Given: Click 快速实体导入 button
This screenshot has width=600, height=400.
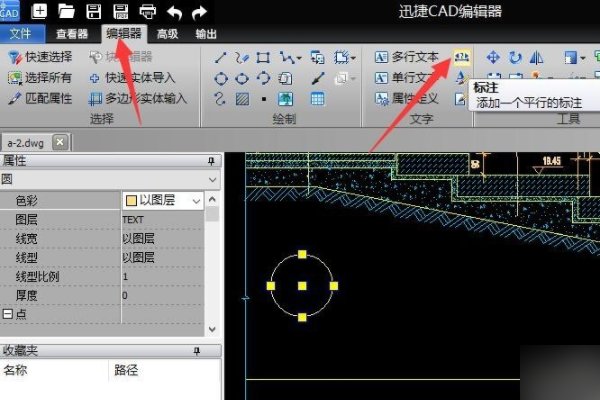Looking at the screenshot, I should click(x=132, y=78).
